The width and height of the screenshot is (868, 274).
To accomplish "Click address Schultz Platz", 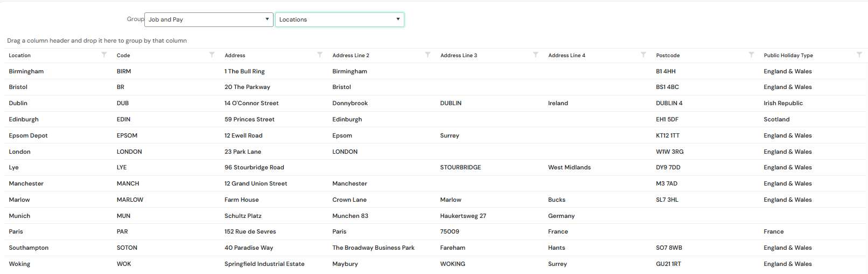I will 243,216.
